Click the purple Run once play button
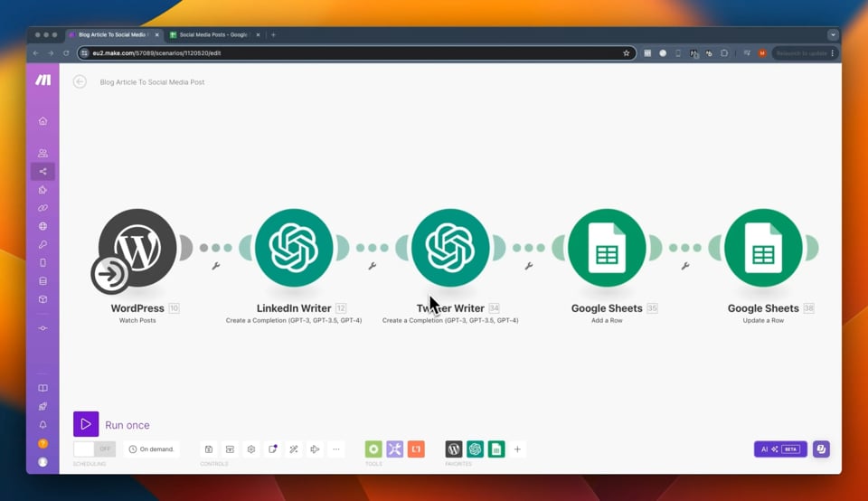This screenshot has height=501, width=868. (86, 424)
